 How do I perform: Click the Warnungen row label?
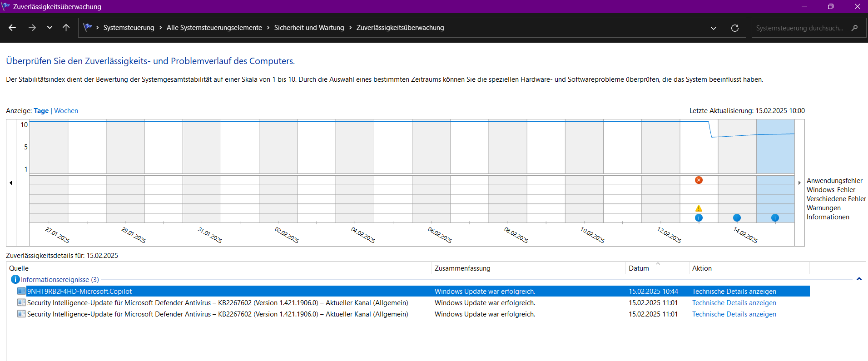click(x=823, y=208)
